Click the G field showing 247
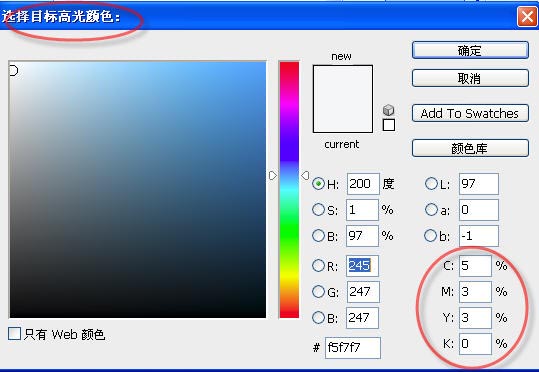Screen dimensions: 539x372 click(363, 292)
